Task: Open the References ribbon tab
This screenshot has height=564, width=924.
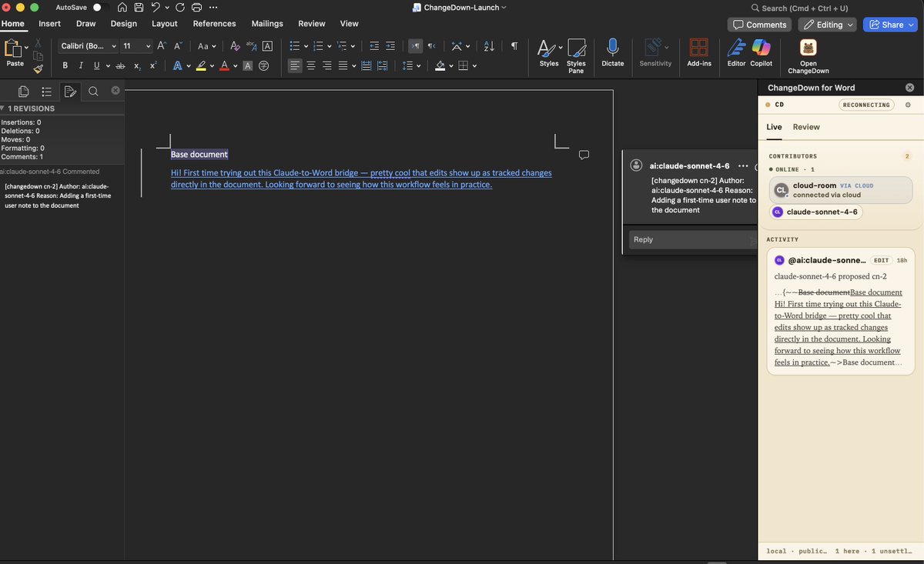Action: (x=214, y=24)
